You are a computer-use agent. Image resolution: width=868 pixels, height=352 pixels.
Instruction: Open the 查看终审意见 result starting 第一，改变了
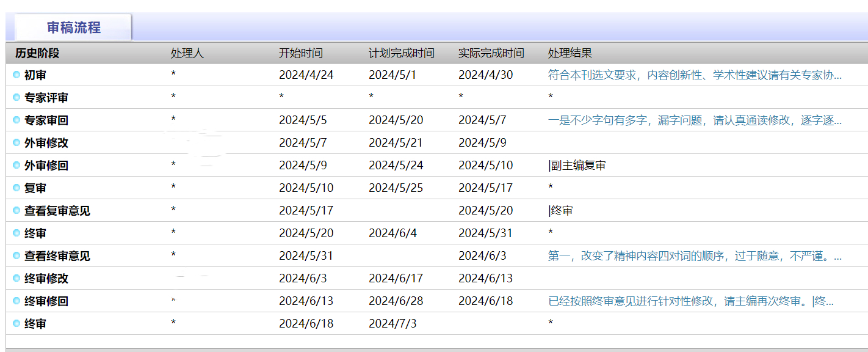695,256
